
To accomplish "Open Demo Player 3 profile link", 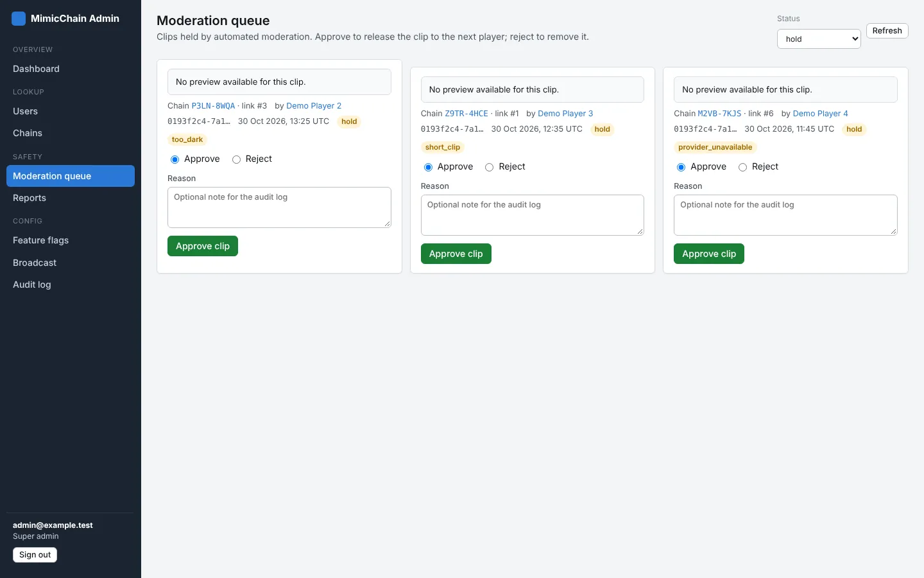I will (565, 114).
